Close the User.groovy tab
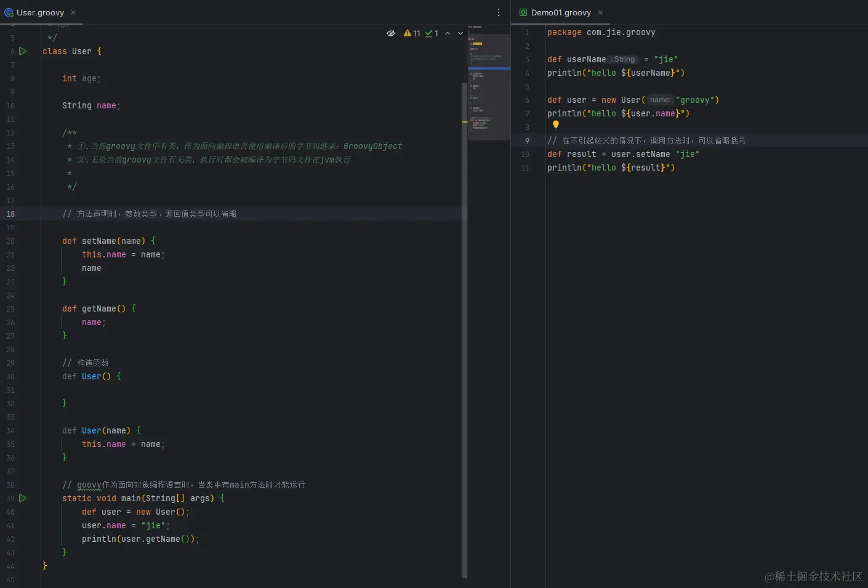The height and width of the screenshot is (588, 868). [73, 12]
